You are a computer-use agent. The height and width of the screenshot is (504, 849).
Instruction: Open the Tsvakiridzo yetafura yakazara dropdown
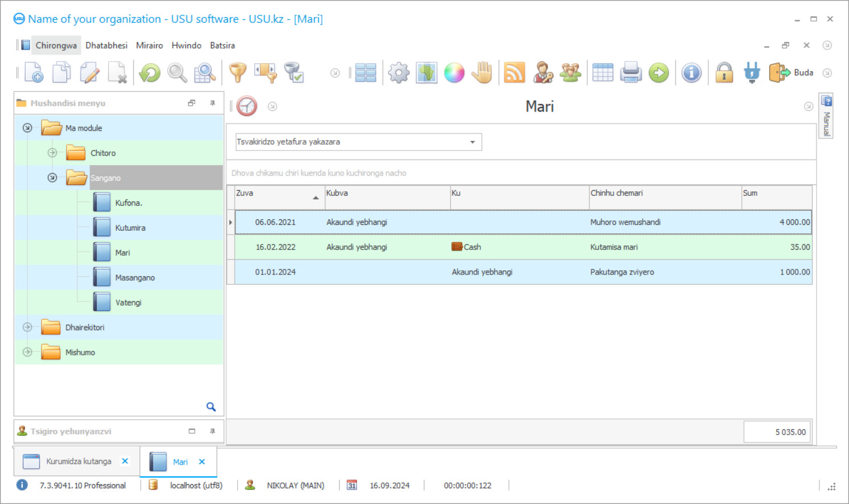(472, 142)
